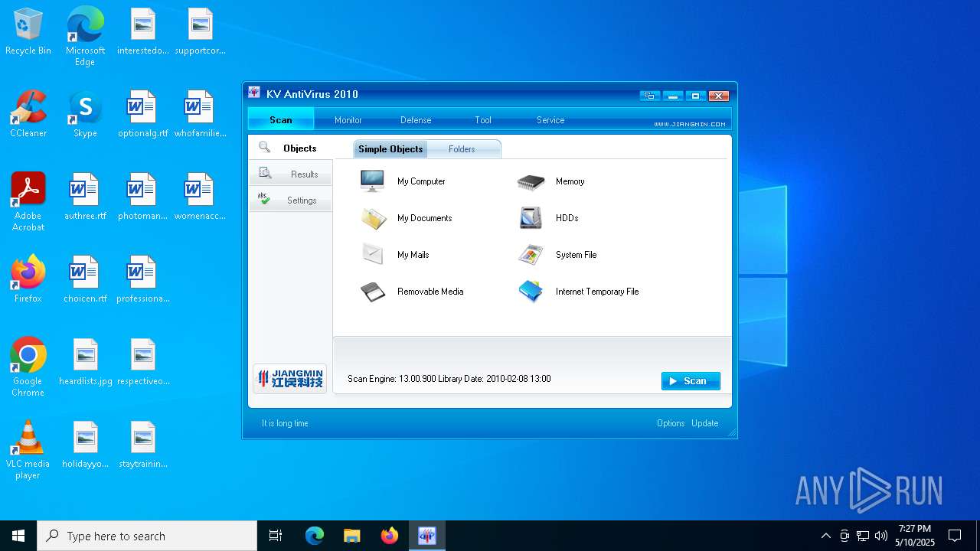Viewport: 980px width, 551px height.
Task: Start scan with the Scan button
Action: point(691,381)
